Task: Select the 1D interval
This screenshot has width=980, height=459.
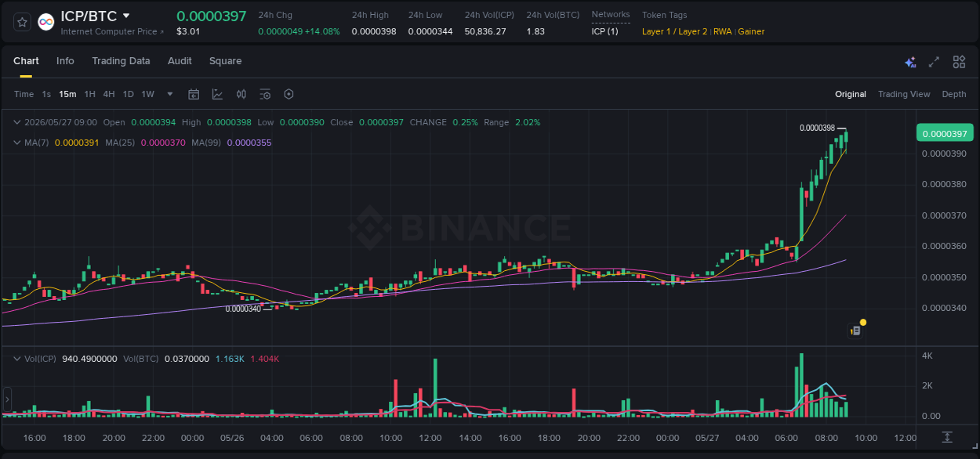Action: pos(128,94)
